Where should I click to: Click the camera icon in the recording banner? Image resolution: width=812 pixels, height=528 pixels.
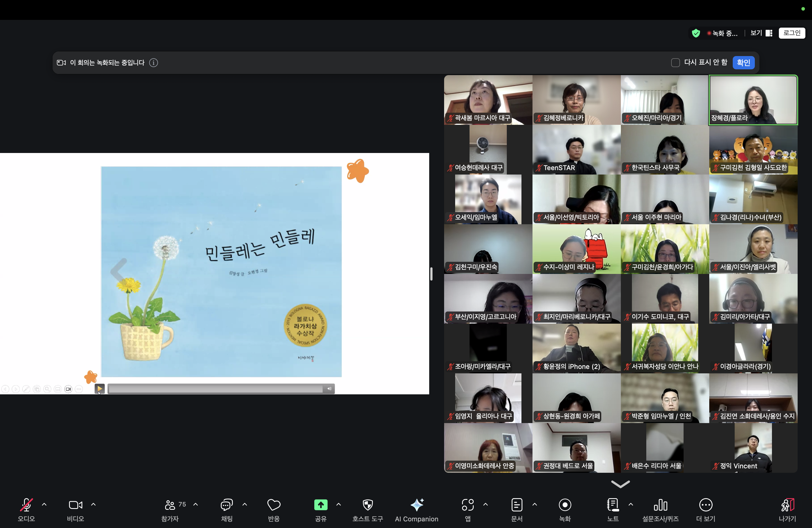[x=61, y=63]
